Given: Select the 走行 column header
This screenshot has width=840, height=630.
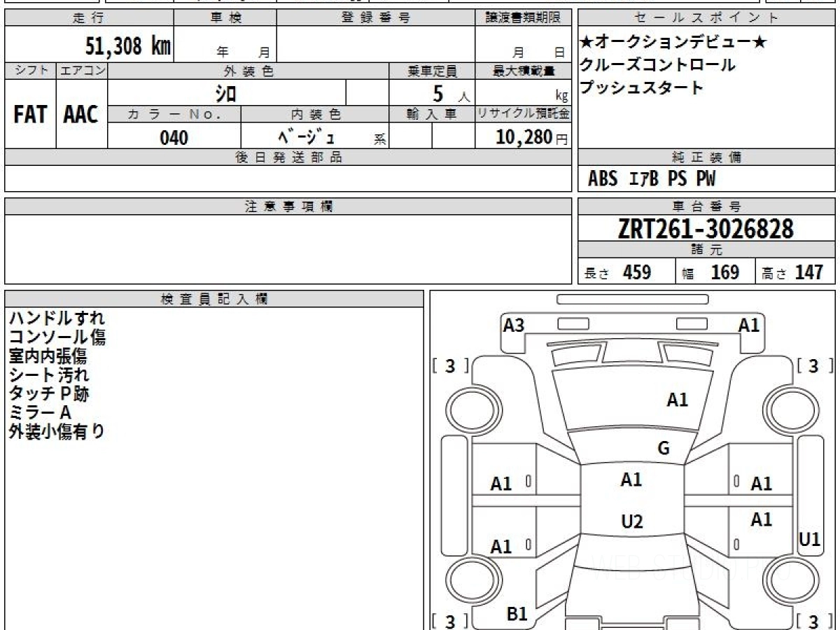Looking at the screenshot, I should (89, 18).
